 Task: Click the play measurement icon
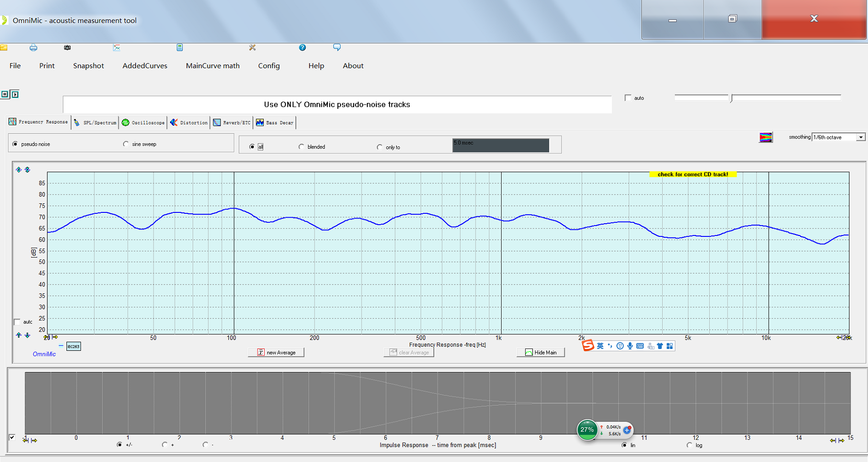pyautogui.click(x=15, y=94)
